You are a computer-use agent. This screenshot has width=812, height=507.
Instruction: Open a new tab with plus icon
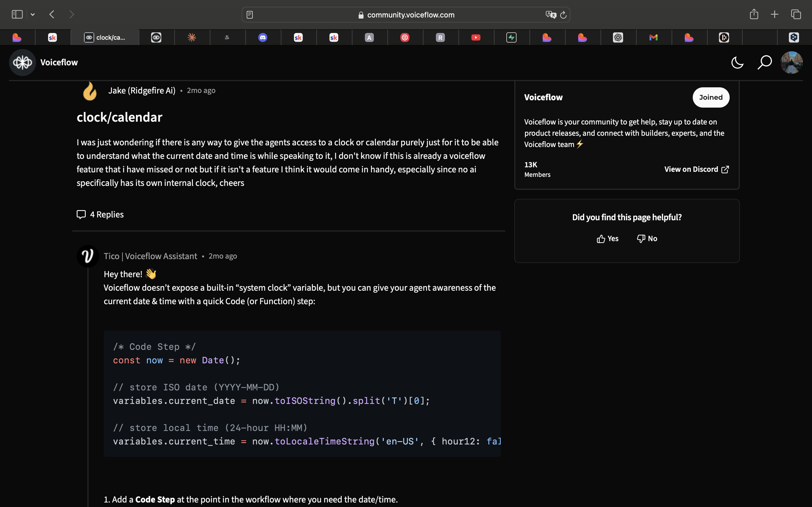[775, 14]
